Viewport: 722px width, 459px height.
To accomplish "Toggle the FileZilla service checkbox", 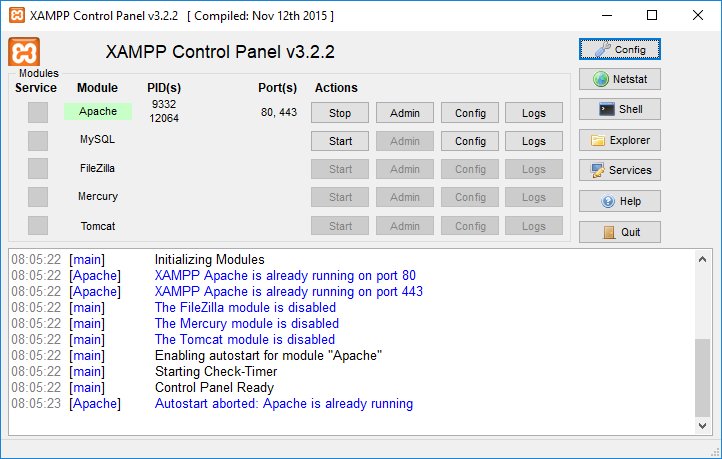I will tap(38, 168).
